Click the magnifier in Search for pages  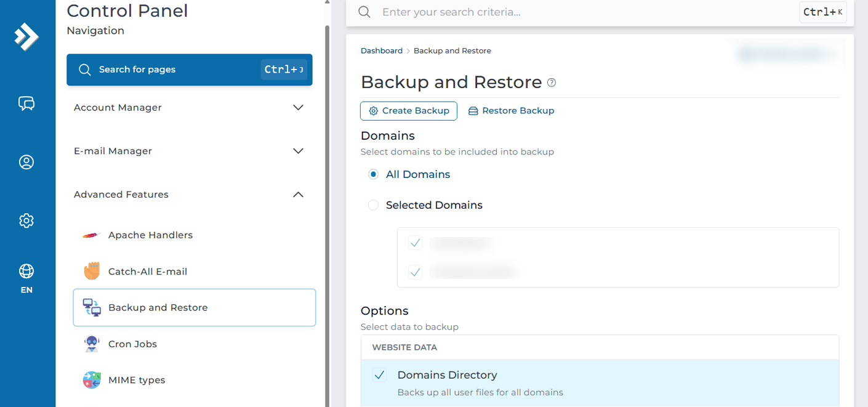point(85,70)
